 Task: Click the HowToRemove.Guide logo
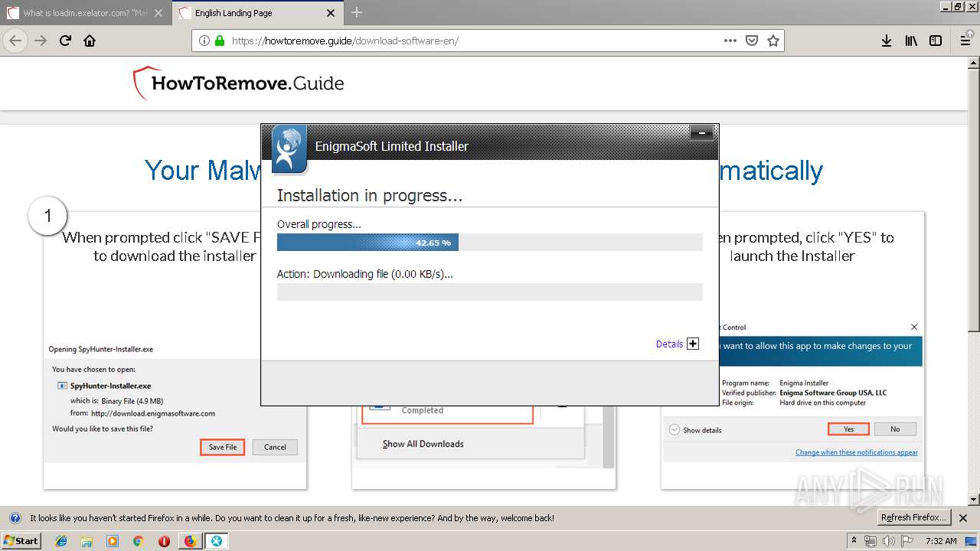pyautogui.click(x=239, y=83)
